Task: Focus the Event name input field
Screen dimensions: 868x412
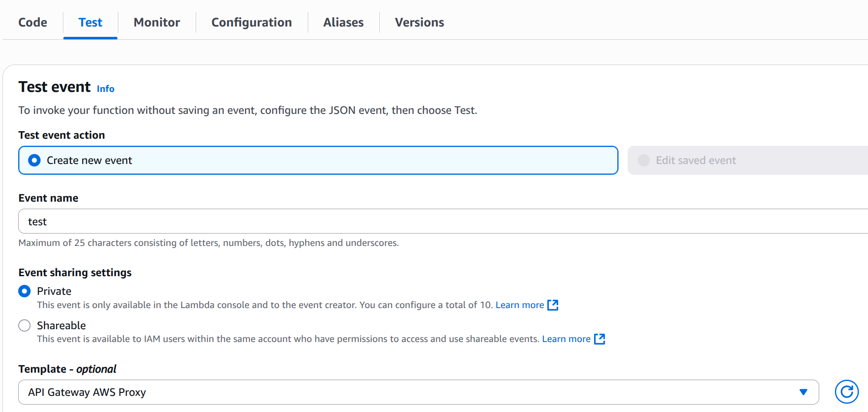Action: (443, 222)
